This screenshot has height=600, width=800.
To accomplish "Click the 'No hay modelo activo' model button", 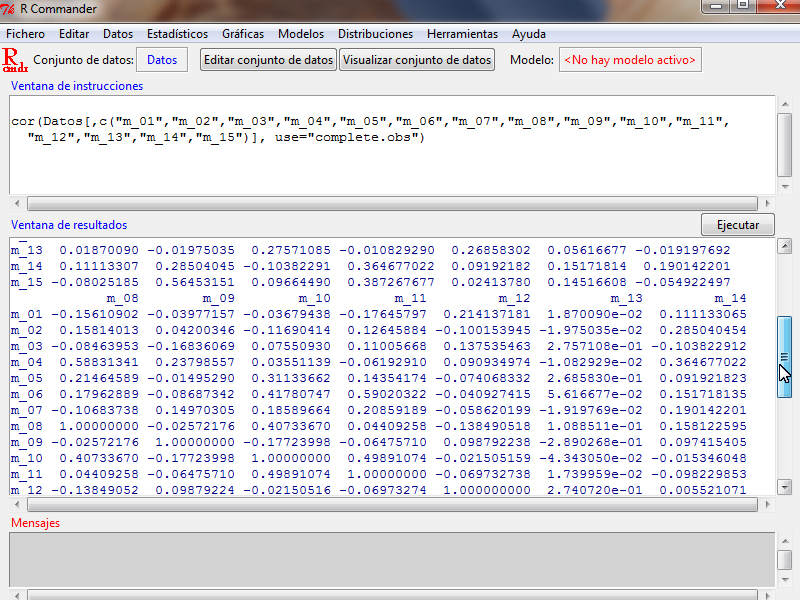I will 630,60.
